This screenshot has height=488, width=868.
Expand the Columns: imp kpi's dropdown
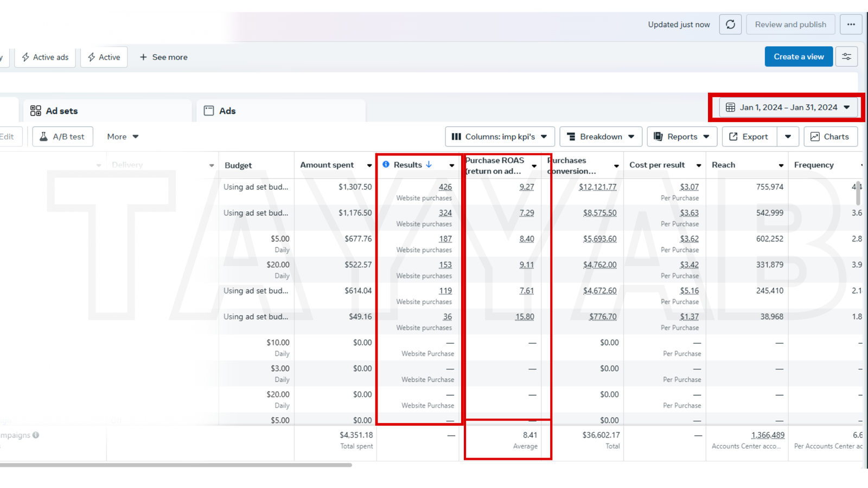[x=500, y=137]
